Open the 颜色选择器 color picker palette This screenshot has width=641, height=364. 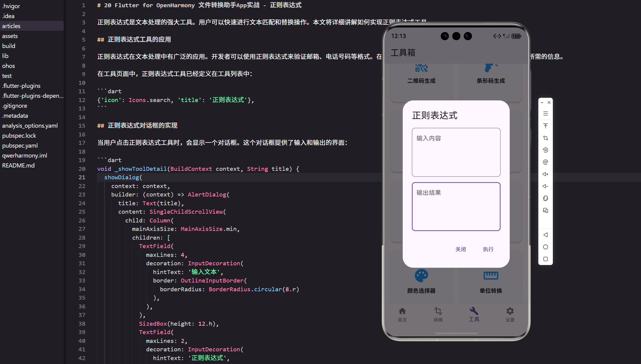coord(421,281)
